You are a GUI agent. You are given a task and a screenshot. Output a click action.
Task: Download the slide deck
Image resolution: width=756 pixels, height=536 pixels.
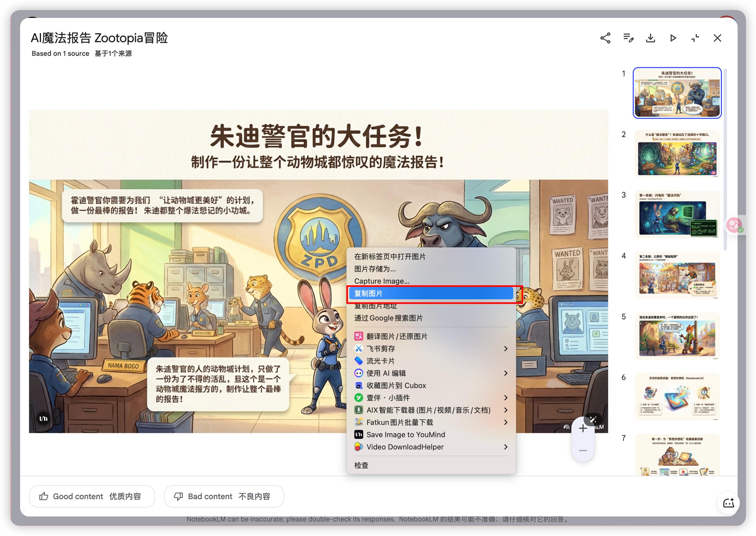pos(651,38)
